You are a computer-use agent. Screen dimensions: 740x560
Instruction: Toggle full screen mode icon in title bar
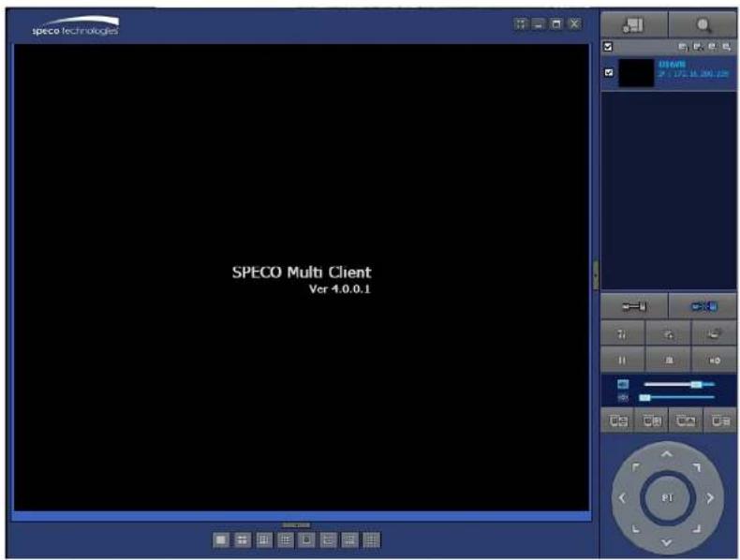pyautogui.click(x=520, y=24)
